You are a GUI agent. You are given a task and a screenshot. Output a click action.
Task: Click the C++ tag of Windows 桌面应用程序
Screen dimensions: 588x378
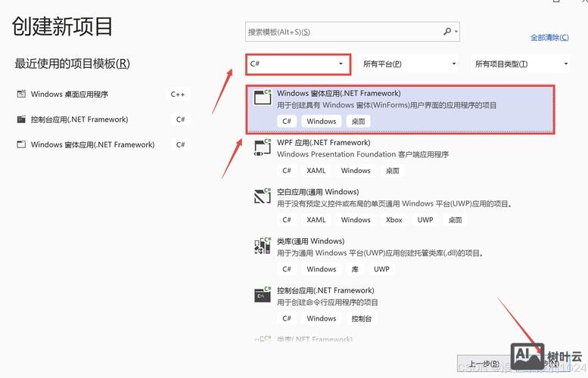coord(177,94)
